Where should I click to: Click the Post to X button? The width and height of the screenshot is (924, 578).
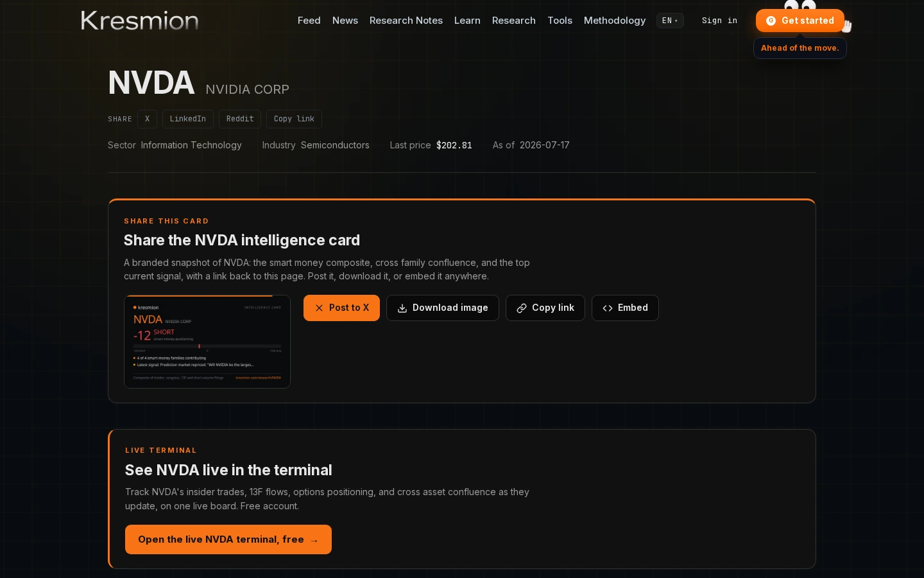[341, 308]
